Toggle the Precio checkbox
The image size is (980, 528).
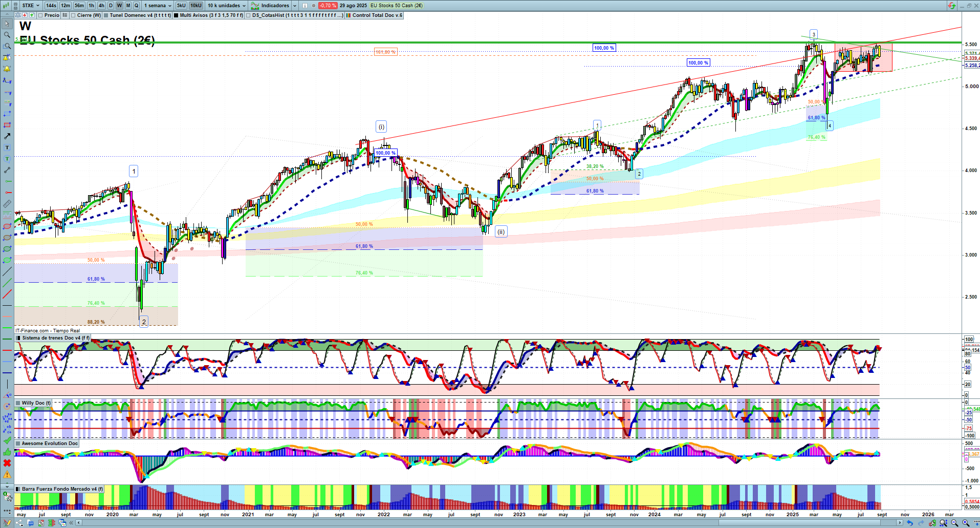coord(40,15)
